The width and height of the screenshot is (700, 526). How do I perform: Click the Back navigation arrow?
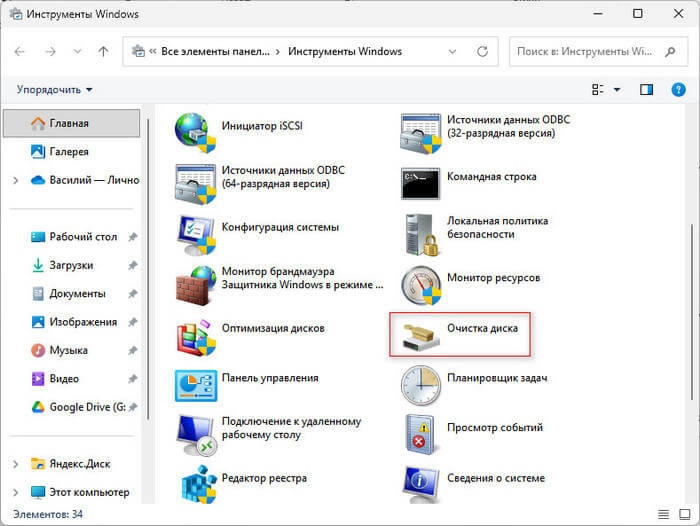[20, 51]
